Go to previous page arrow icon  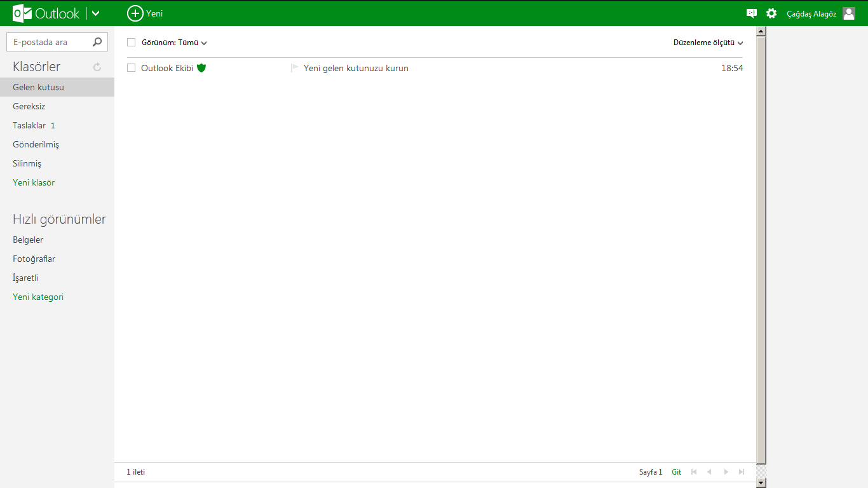[709, 472]
